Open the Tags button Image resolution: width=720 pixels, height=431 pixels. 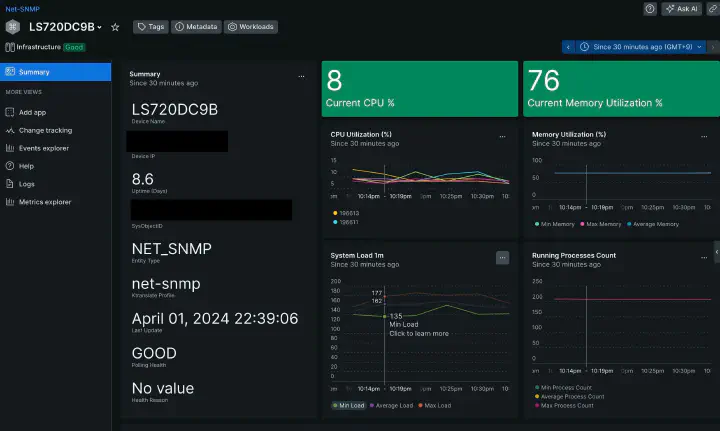pos(151,27)
